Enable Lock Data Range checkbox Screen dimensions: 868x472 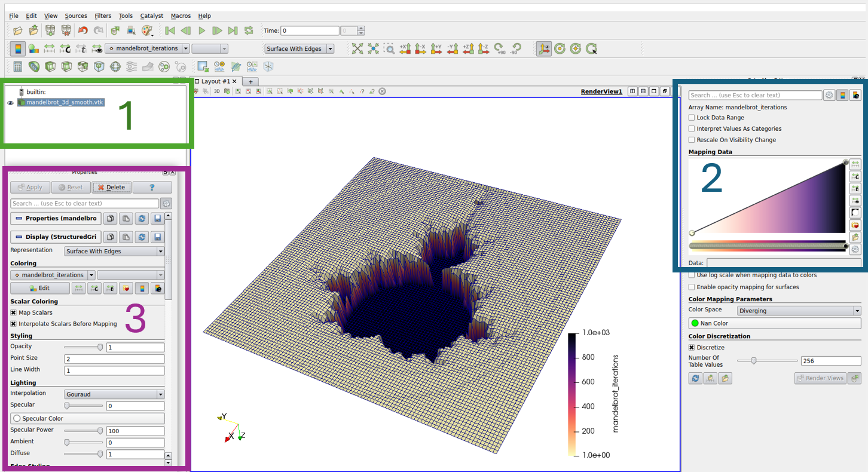pos(692,118)
